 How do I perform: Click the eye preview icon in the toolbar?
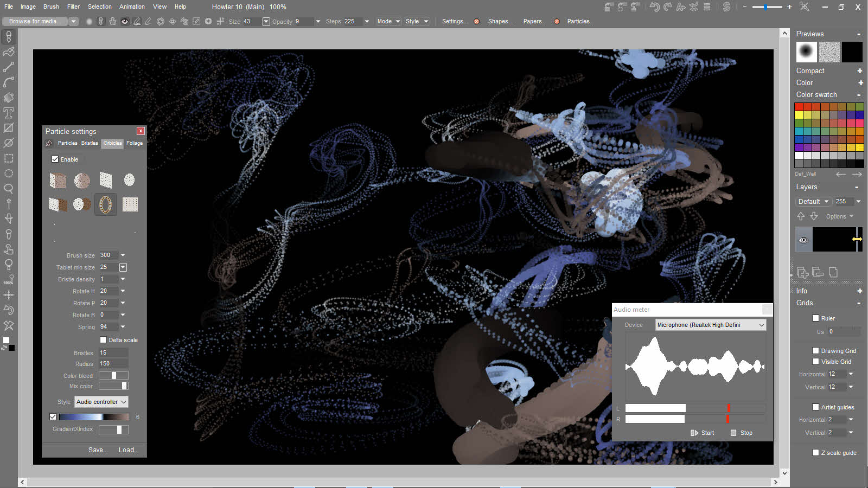124,21
